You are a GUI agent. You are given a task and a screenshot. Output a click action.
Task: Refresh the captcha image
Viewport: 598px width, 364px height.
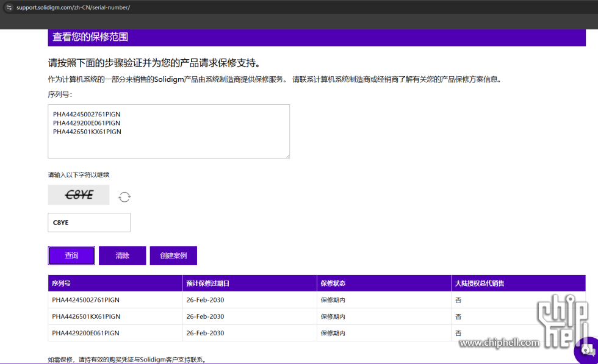pyautogui.click(x=124, y=197)
